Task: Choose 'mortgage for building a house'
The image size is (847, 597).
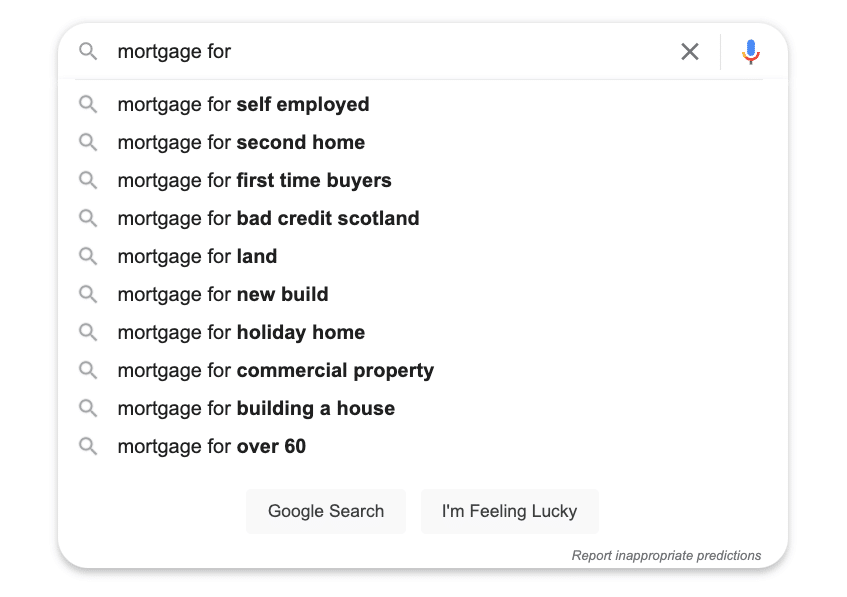Action: tap(256, 408)
